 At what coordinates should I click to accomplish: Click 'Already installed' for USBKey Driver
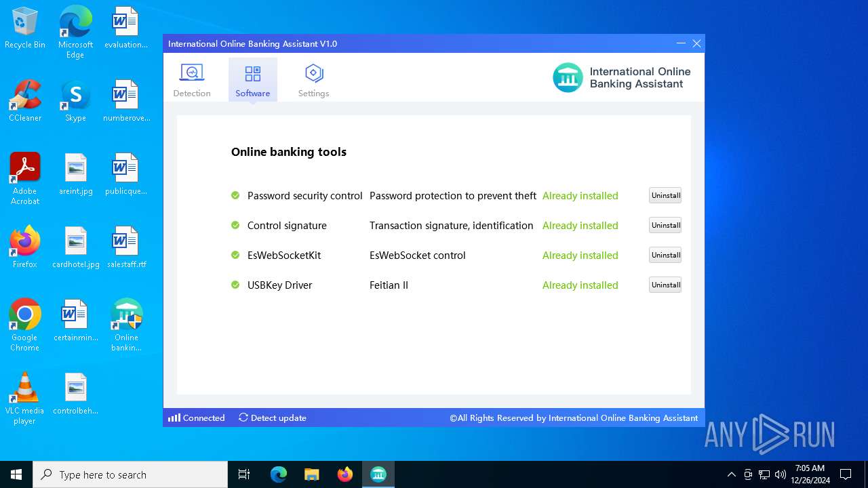point(580,285)
